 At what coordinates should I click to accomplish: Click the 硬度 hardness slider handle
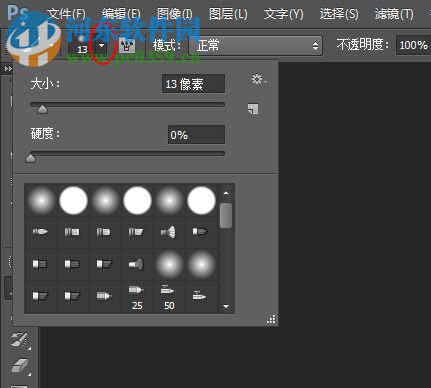(x=31, y=158)
